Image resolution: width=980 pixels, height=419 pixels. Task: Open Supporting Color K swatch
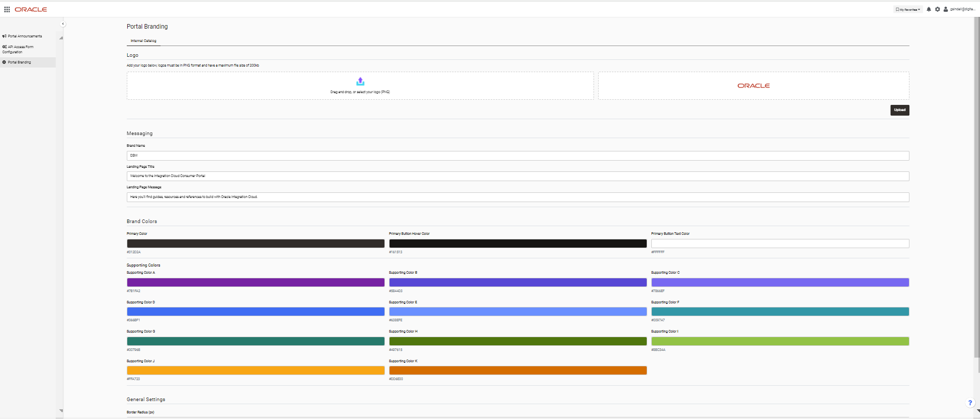point(518,370)
